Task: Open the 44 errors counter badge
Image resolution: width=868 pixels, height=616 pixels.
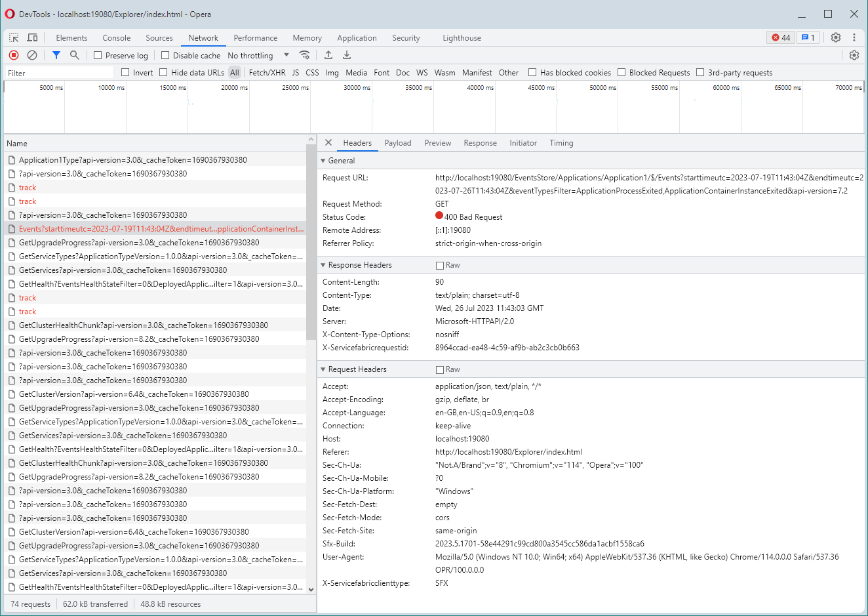Action: [779, 37]
